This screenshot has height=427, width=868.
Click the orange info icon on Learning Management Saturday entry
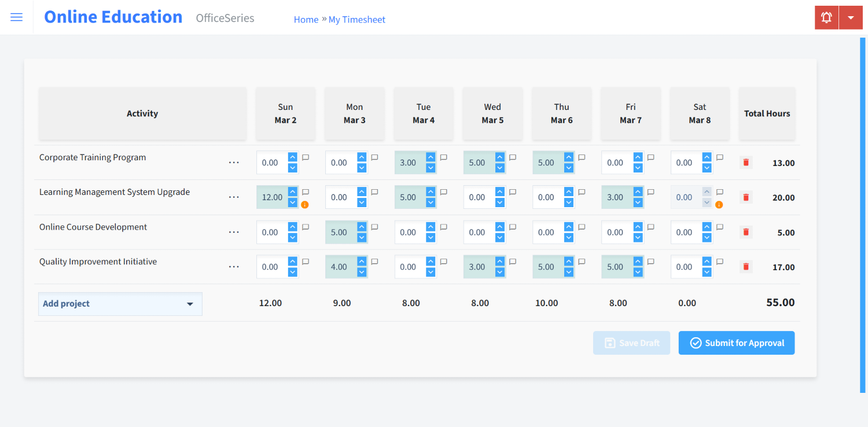(x=719, y=204)
